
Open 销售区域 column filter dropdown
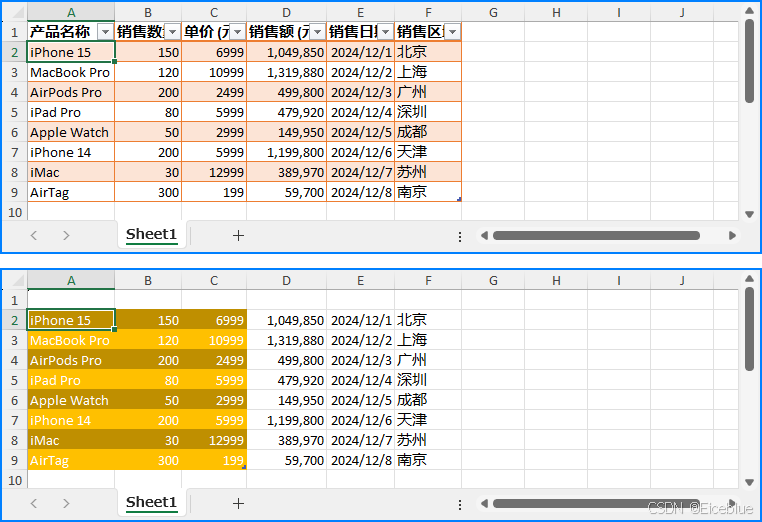point(452,32)
